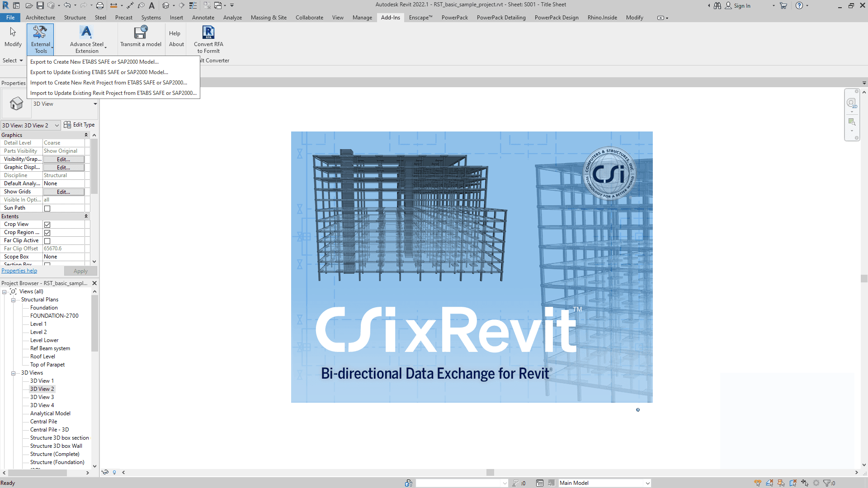Click the Save icon in quick access toolbar
Screen dimensions: 868x488
tap(40, 5)
